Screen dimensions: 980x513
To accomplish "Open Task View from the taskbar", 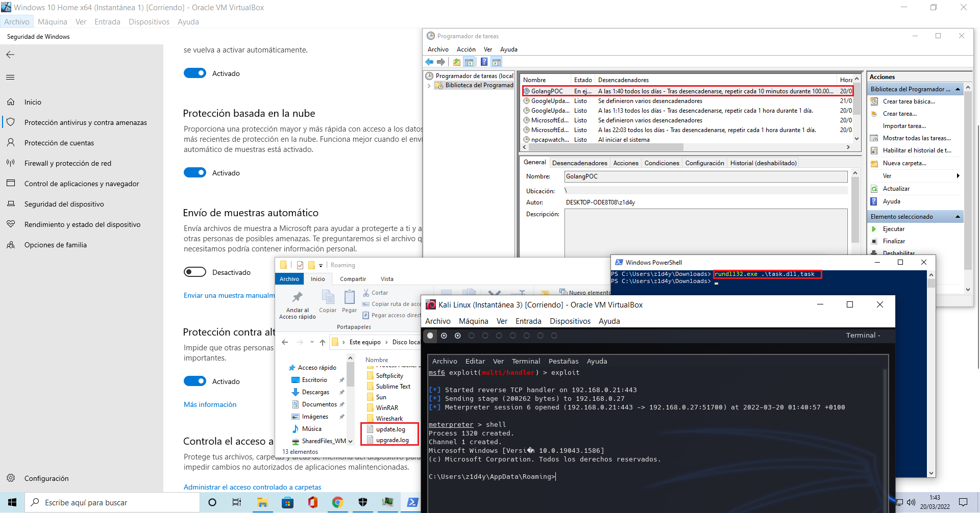I will tap(237, 503).
